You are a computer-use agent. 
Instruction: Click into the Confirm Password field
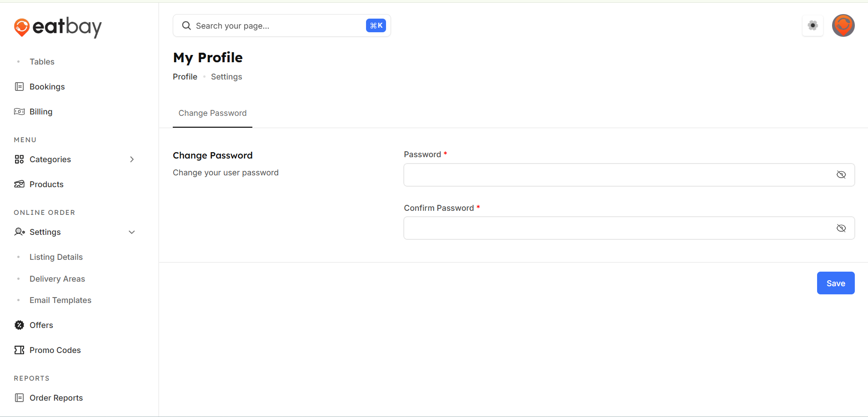[x=618, y=228]
